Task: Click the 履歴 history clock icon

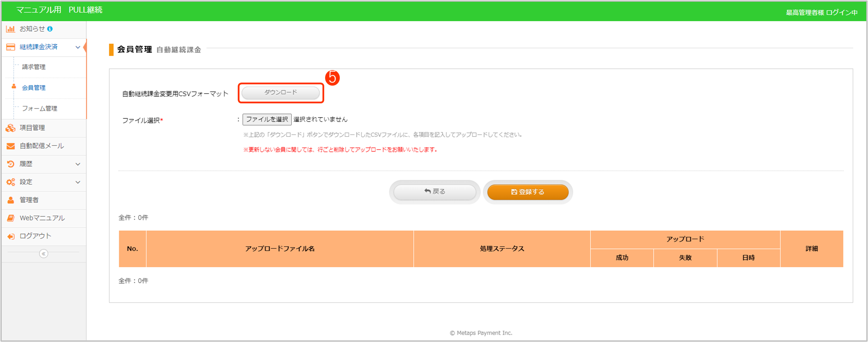Action: pyautogui.click(x=10, y=164)
